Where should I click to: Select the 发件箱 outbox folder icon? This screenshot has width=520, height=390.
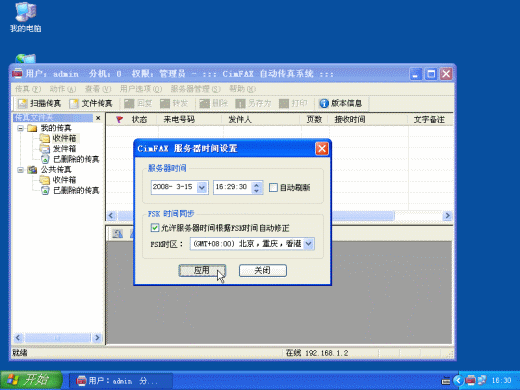click(x=44, y=149)
